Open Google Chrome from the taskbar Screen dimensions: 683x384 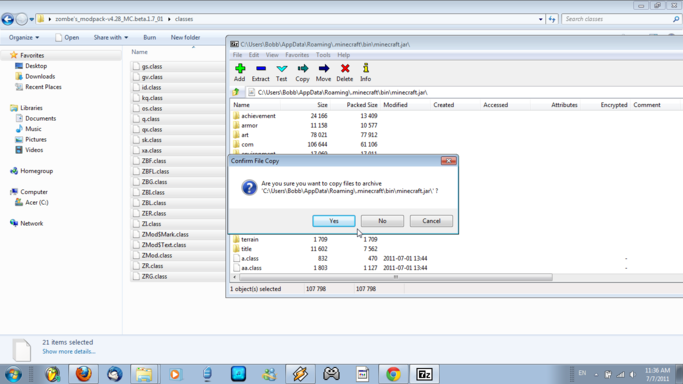pos(393,374)
